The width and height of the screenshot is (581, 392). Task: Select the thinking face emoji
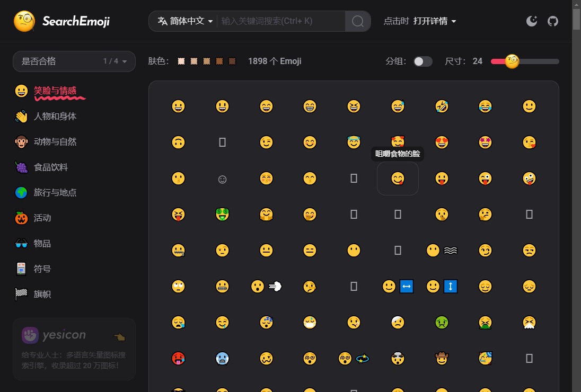485,215
